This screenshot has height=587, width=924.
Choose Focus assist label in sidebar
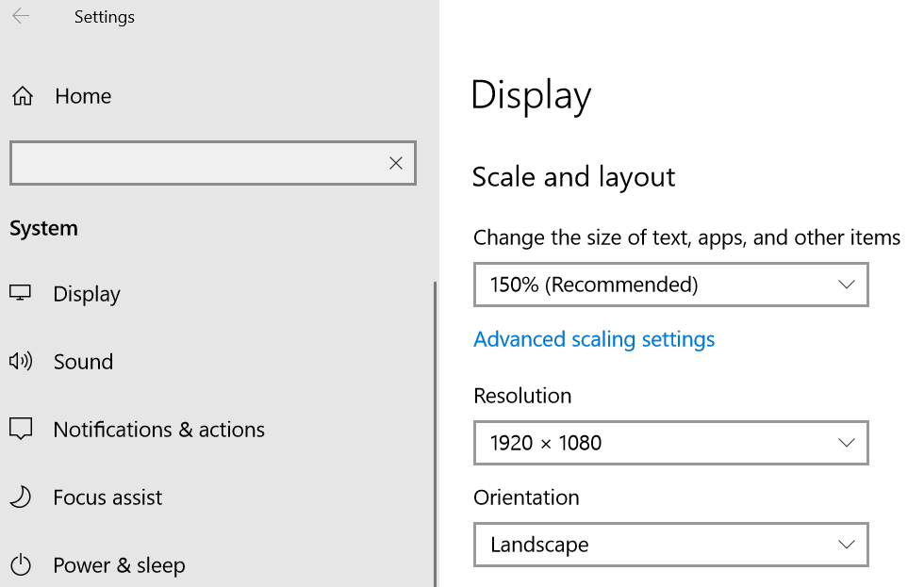(107, 497)
